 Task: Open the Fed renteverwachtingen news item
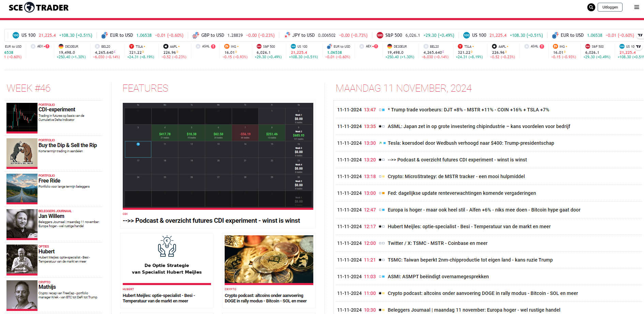pyautogui.click(x=462, y=193)
